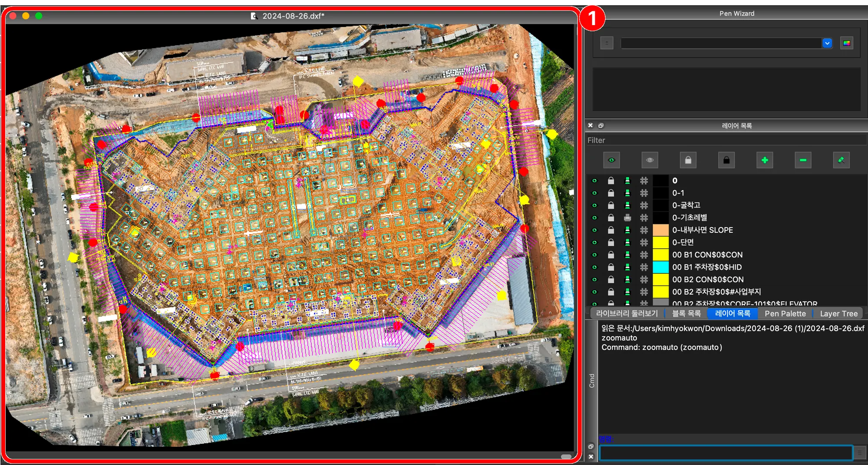The width and height of the screenshot is (868, 465).
Task: Hide layer 0 via its eye icon
Action: [x=594, y=181]
